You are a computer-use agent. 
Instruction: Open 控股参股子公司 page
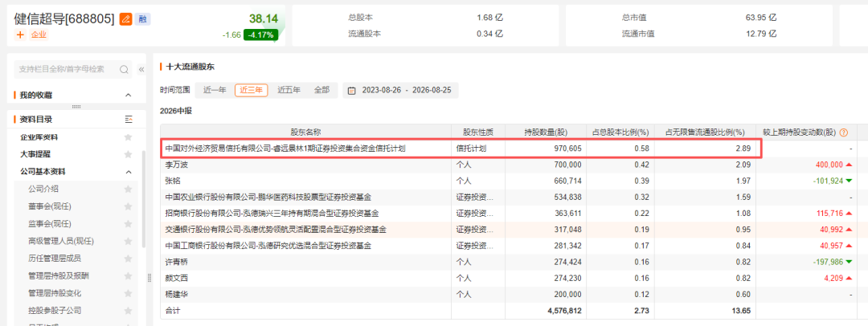[x=54, y=310]
